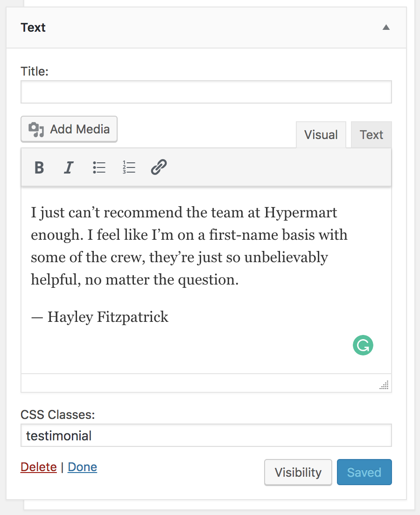The height and width of the screenshot is (515, 420).
Task: Click the Add Media button
Action: [x=69, y=129]
